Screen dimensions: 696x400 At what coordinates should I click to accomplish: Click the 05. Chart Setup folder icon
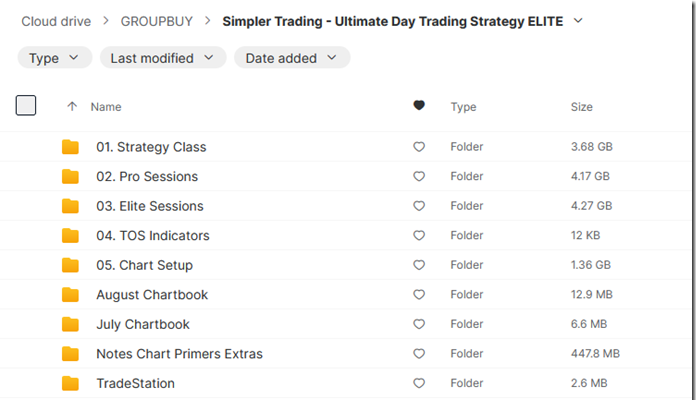point(70,265)
